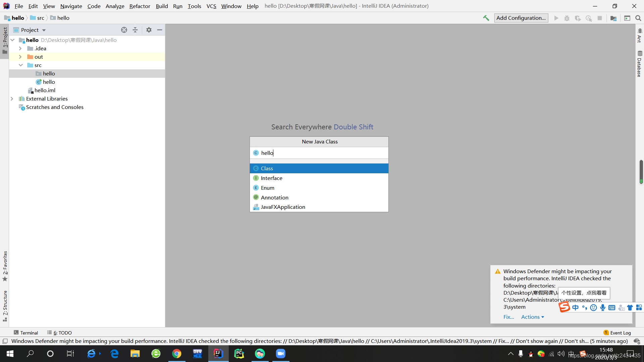Click the class name input field
This screenshot has height=362, width=644.
pyautogui.click(x=319, y=153)
